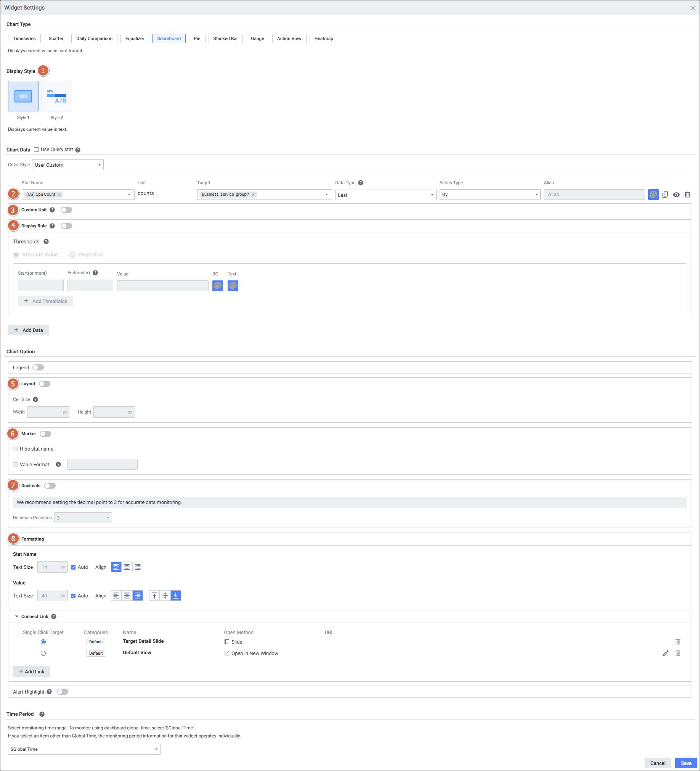700x771 pixels.
Task: Hide the series using the eye icon
Action: pos(676,195)
